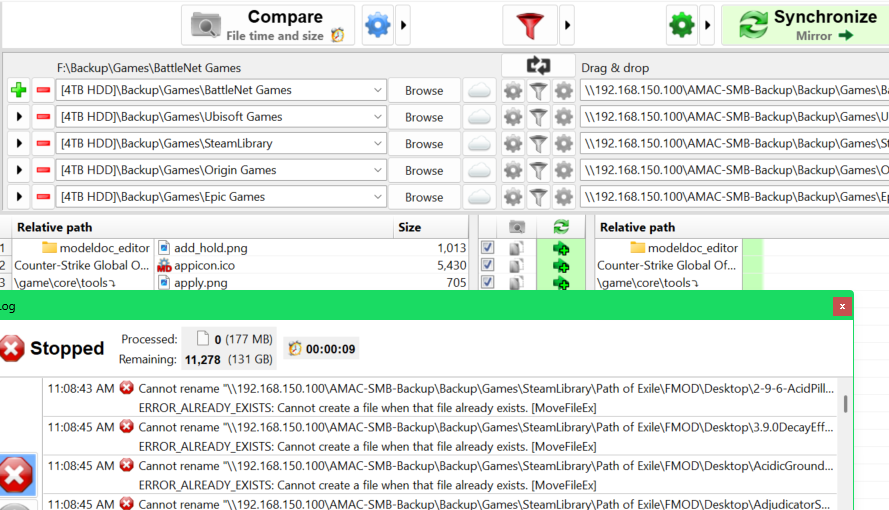Open cloud access for Ubisoft Games row
This screenshot has width=889, height=510.
pos(479,117)
